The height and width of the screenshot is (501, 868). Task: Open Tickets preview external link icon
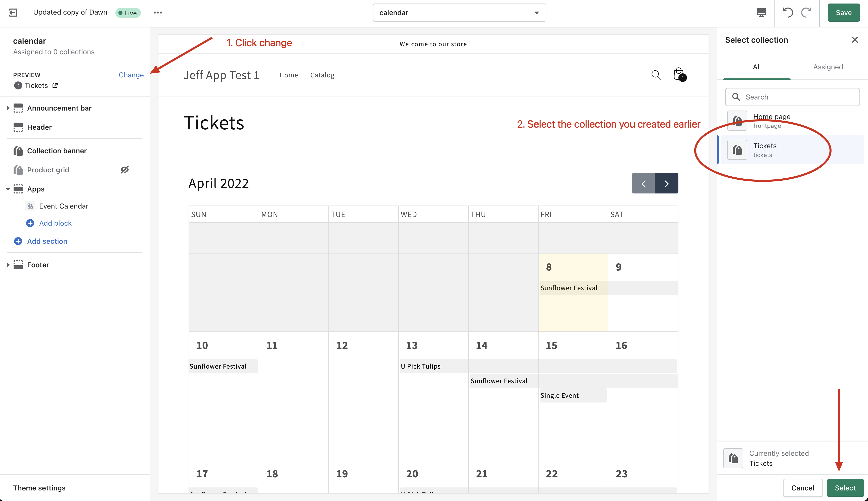(55, 85)
